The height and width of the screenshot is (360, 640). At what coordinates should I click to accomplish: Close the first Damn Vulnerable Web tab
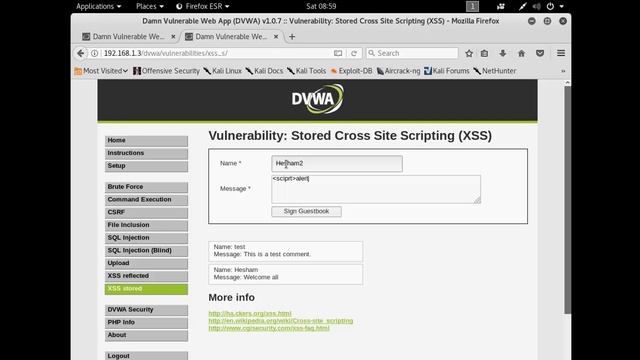[173, 37]
